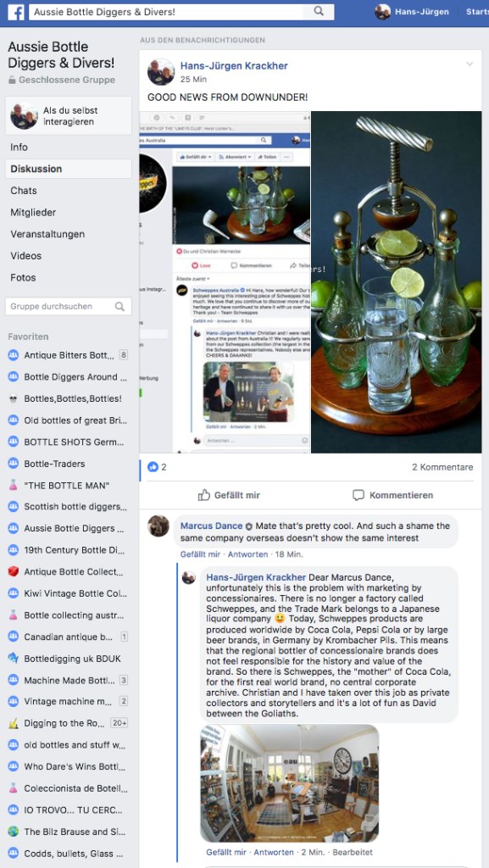The image size is (489, 868).
Task: Open the 'Als du selbst interagieren' selector
Action: [69, 115]
